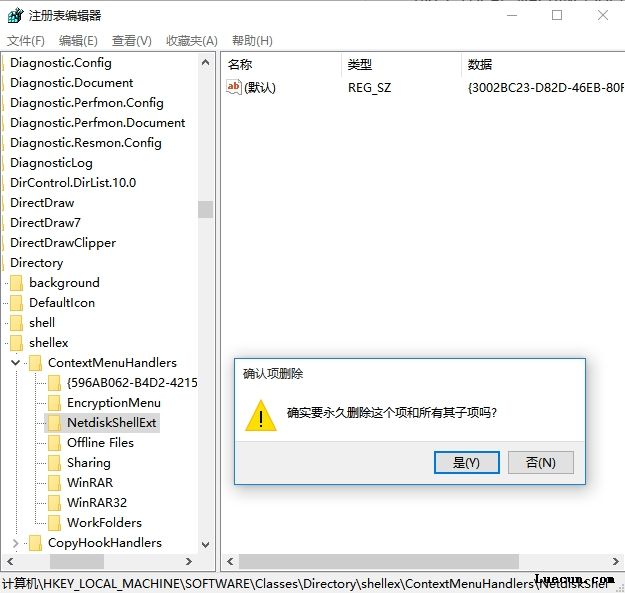Click the WinRAR folder icon in the tree
Image resolution: width=625 pixels, height=593 pixels.
coord(54,483)
